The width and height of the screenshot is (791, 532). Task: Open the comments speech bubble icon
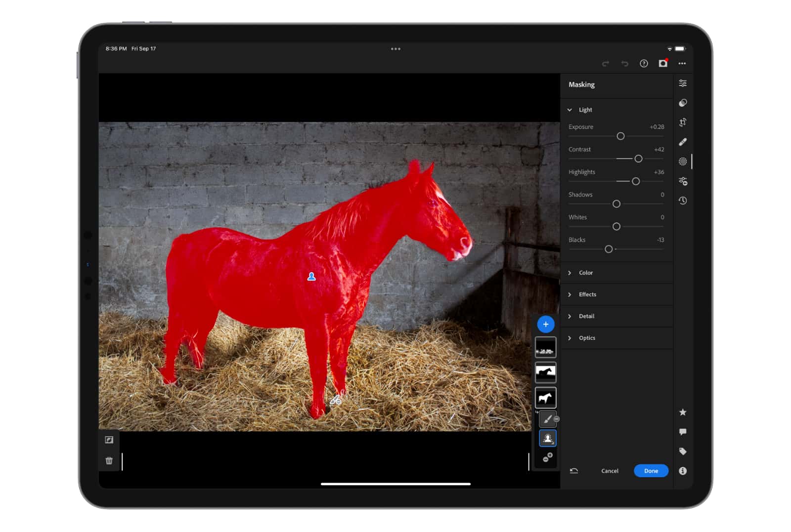(x=683, y=432)
